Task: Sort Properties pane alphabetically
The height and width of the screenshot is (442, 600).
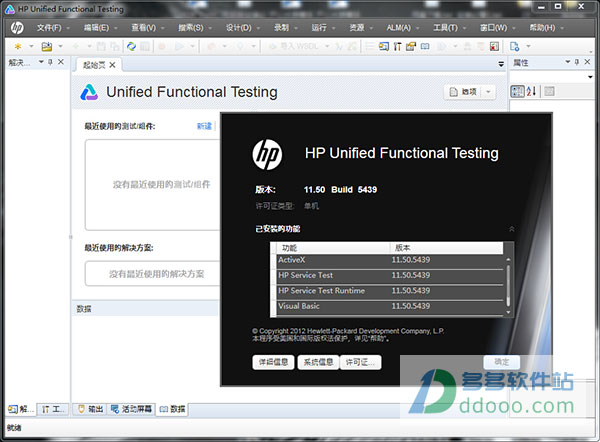Action: tap(531, 91)
